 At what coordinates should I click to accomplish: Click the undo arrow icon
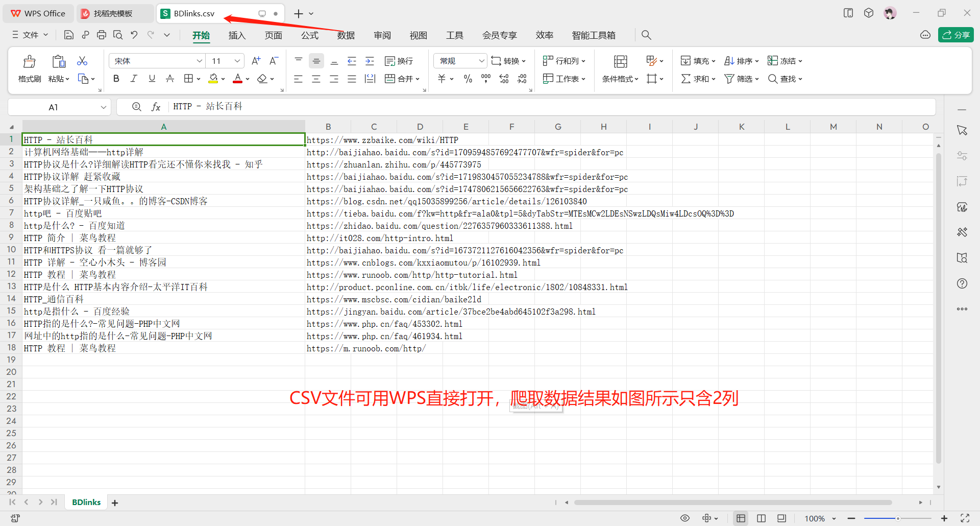134,35
